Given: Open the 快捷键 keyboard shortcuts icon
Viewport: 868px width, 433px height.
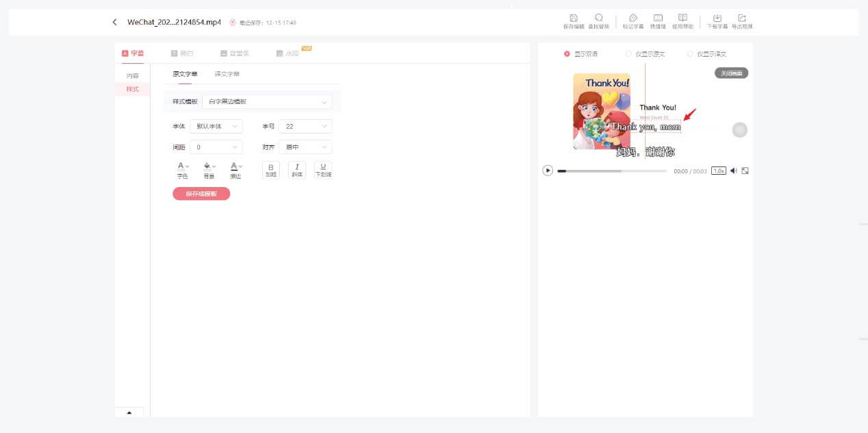Looking at the screenshot, I should (x=658, y=18).
